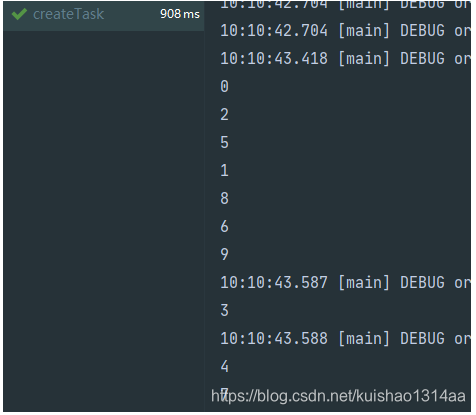Click the output line showing 4
Viewport: 476px width, 415px height.
[x=225, y=366]
